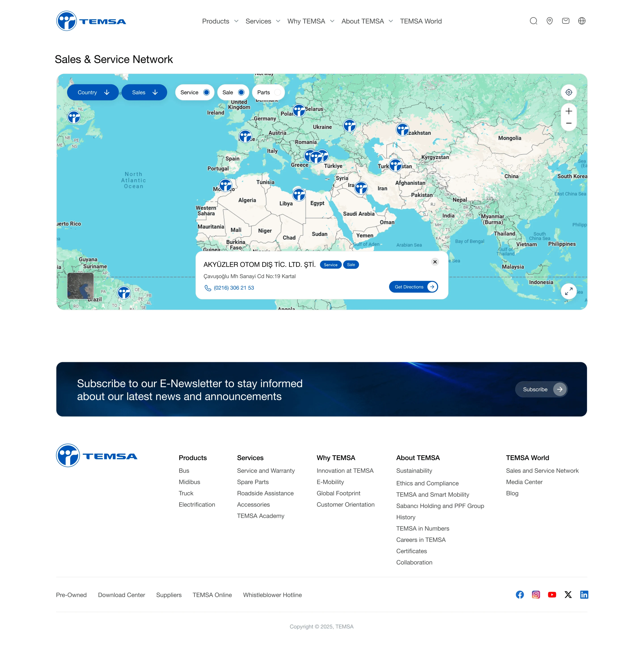Click Get Directions button
644x646 pixels.
pyautogui.click(x=413, y=287)
